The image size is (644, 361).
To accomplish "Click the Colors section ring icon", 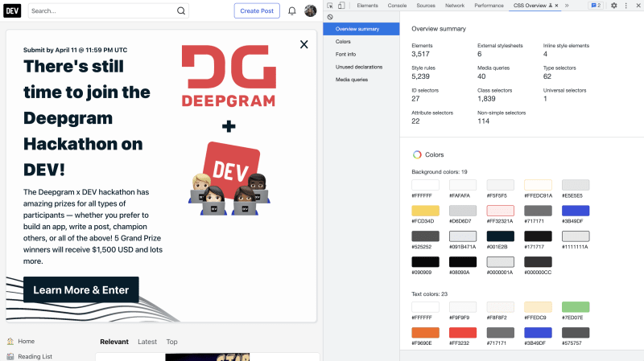I will tap(417, 154).
